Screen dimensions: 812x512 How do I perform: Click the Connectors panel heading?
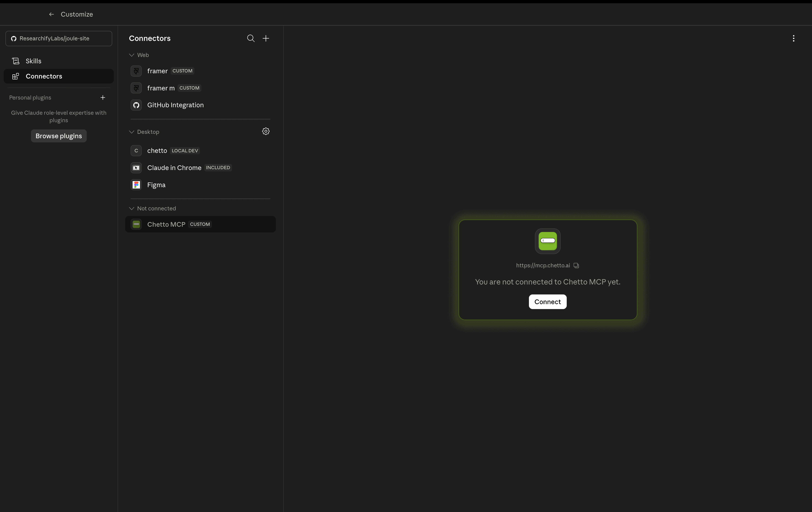pos(150,38)
